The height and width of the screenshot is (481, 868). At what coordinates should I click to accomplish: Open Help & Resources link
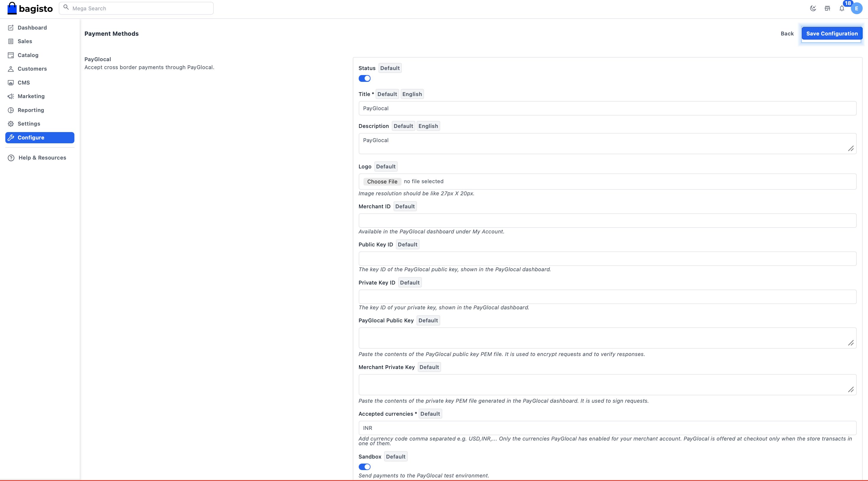tap(40, 158)
